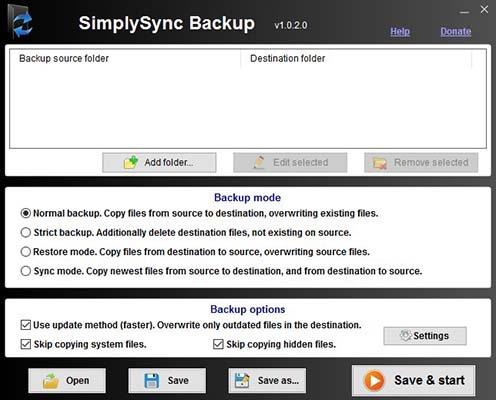Disable Skip copying hidden files
This screenshot has height=400, width=496.
218,344
